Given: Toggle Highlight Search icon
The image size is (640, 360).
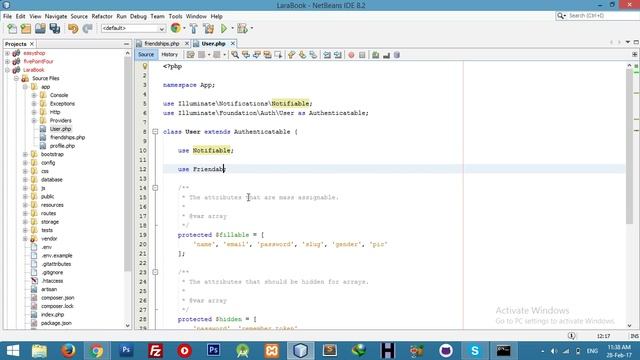Looking at the screenshot, I should 267,55.
